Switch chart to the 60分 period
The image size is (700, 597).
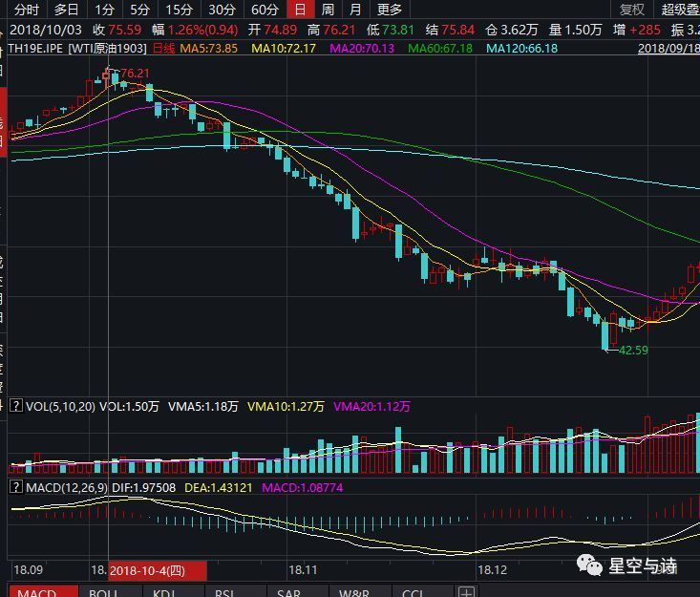[265, 10]
